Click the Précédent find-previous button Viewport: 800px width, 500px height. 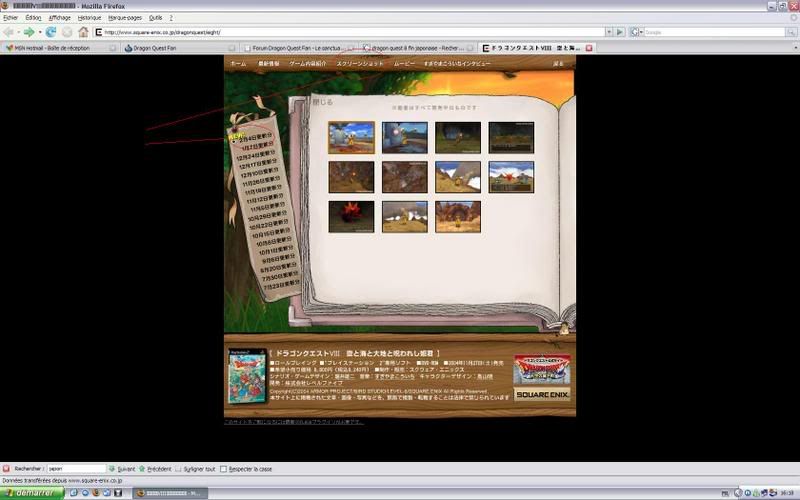[x=155, y=468]
